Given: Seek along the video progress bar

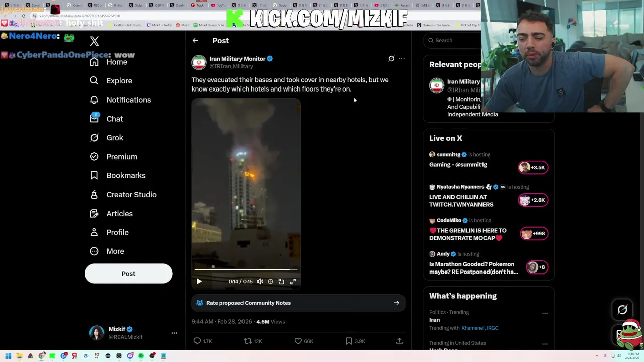Looking at the screenshot, I should (246, 270).
